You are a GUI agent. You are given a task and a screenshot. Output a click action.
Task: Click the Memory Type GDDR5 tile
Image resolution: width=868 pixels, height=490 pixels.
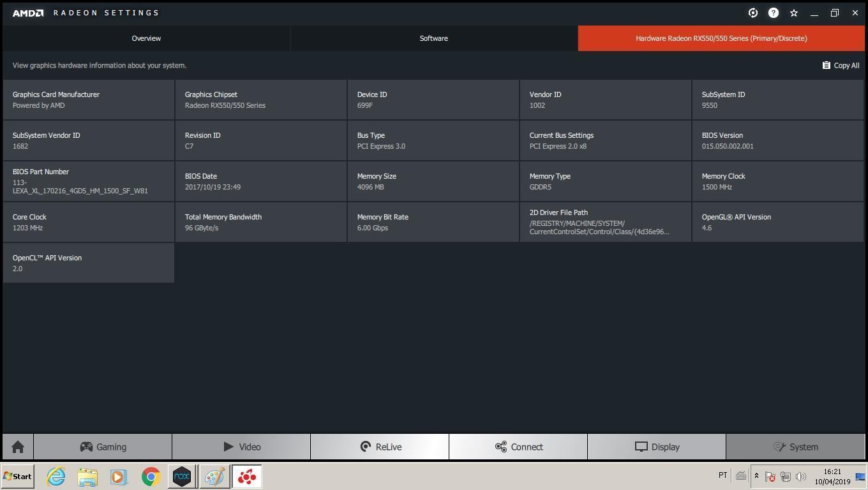(606, 181)
